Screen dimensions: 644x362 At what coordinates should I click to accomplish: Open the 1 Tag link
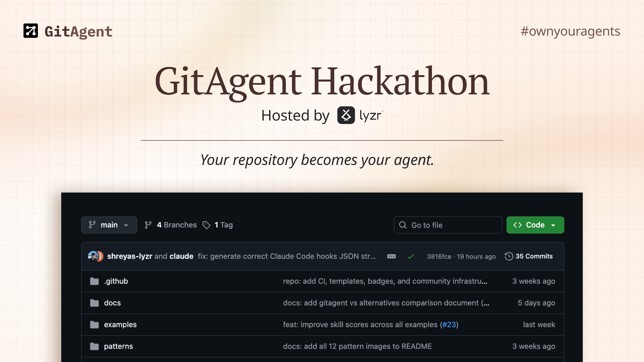click(224, 225)
